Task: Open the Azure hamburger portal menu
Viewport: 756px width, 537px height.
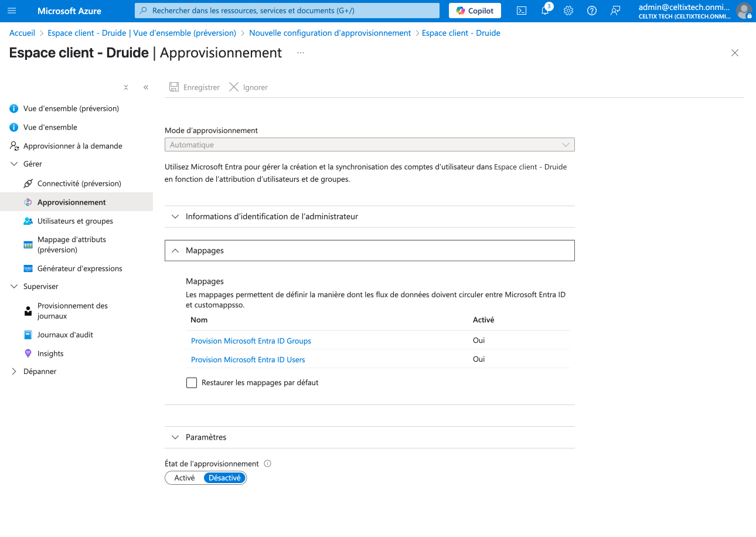Action: tap(12, 11)
